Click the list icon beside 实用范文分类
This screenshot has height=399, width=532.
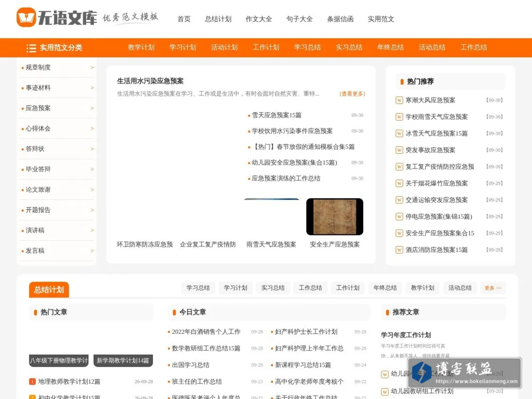point(31,48)
